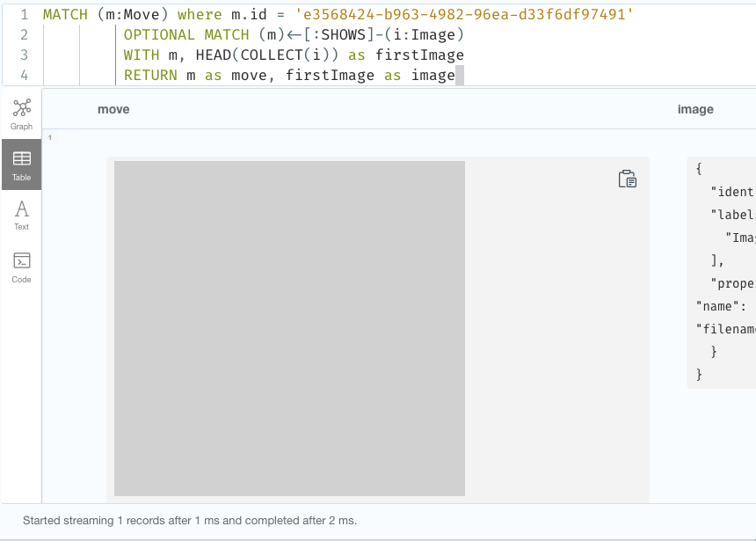The height and width of the screenshot is (541, 756).
Task: Click the streaming status message
Action: coord(190,521)
